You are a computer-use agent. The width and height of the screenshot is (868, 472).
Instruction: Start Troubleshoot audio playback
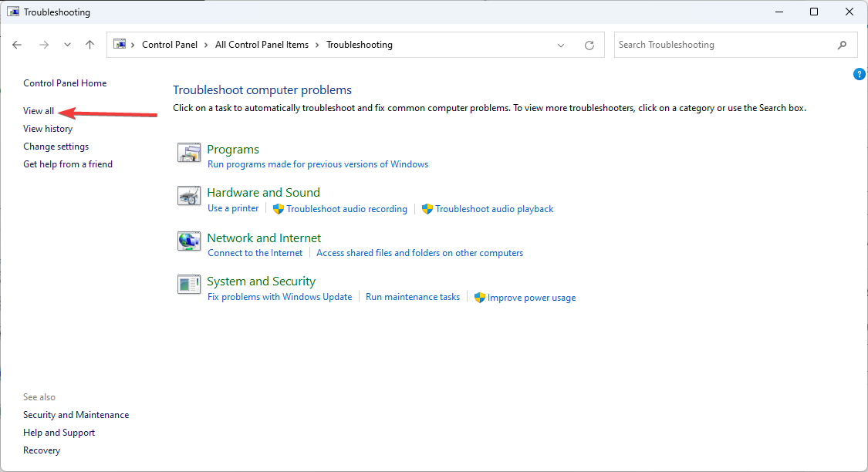click(495, 209)
